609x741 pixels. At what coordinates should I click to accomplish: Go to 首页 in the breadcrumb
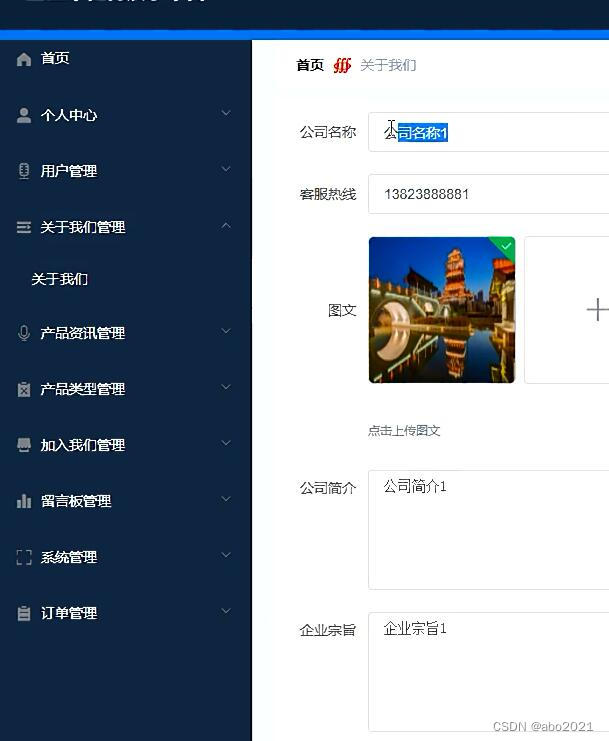pos(310,65)
